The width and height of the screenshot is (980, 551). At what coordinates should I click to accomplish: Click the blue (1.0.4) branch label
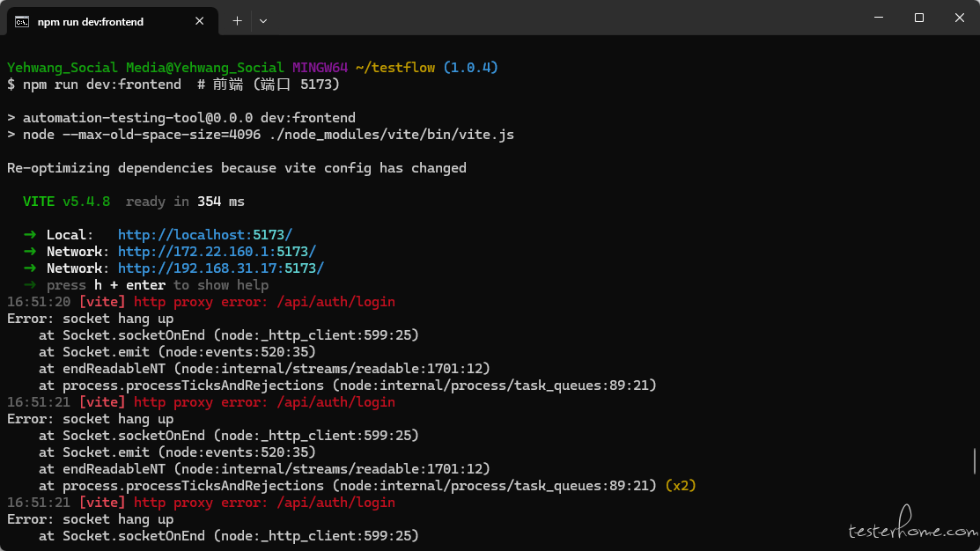470,68
